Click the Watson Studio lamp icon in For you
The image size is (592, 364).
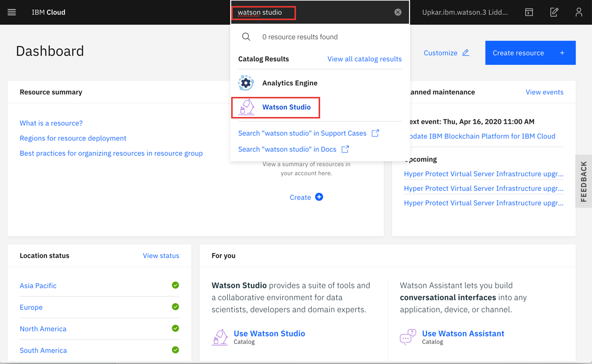point(220,337)
